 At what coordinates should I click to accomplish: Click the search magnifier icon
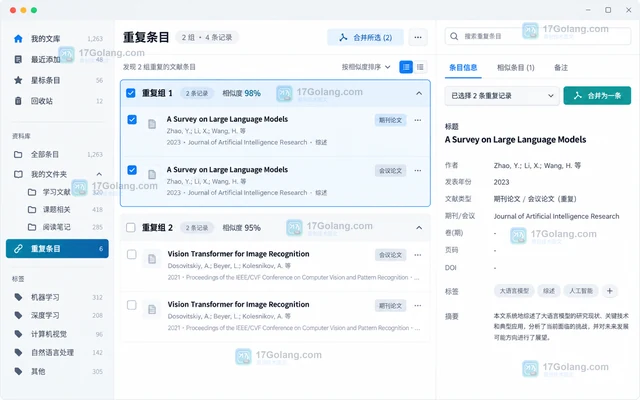click(x=454, y=36)
